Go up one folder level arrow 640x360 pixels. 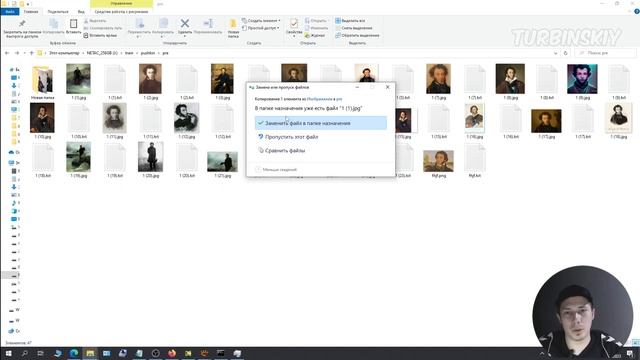coord(31,53)
